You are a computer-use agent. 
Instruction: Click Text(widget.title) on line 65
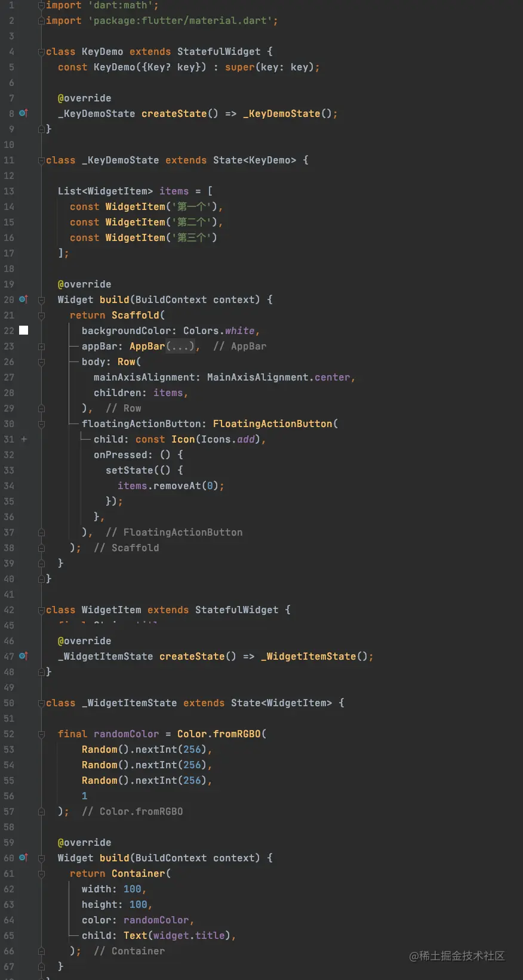click(x=177, y=935)
